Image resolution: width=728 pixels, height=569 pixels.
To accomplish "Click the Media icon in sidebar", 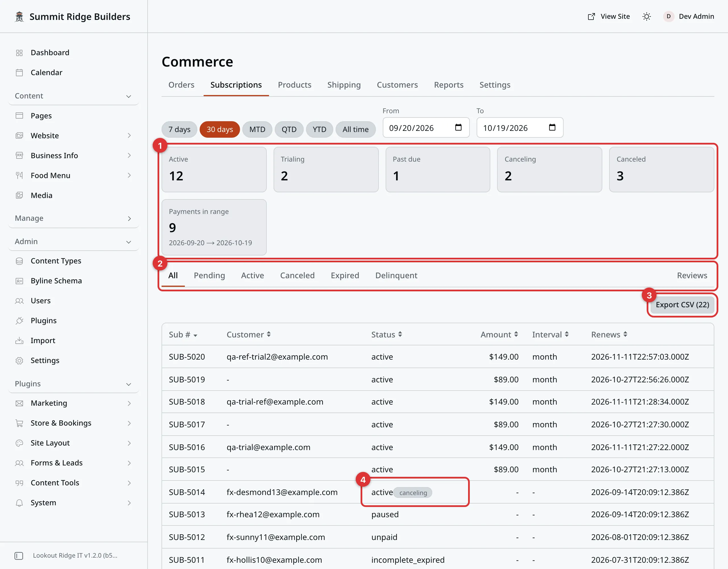I will [19, 195].
